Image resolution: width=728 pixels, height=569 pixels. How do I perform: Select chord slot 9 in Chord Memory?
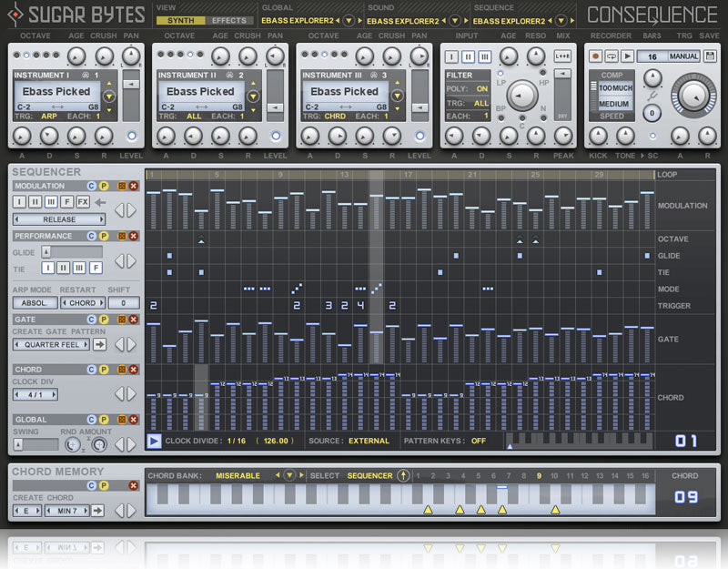click(x=539, y=475)
